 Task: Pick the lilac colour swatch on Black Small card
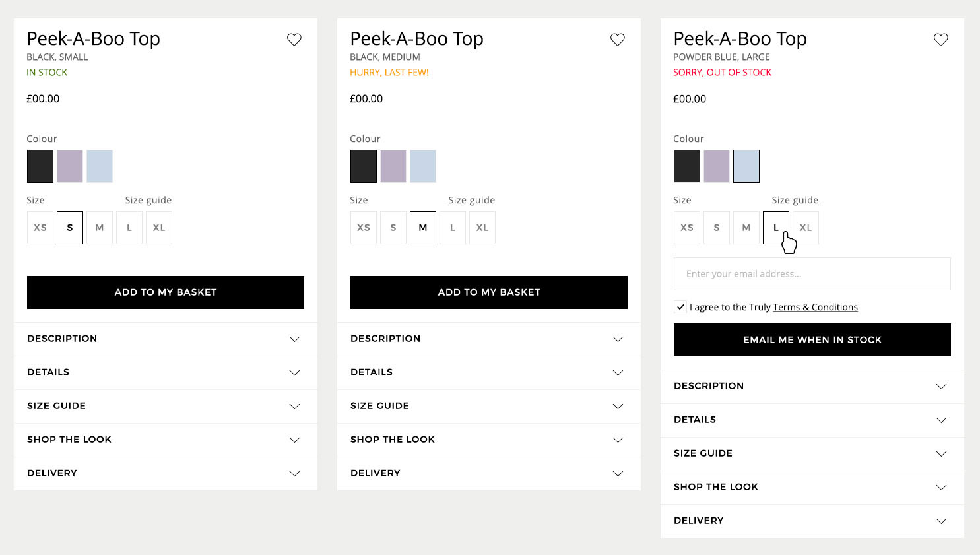coord(70,166)
